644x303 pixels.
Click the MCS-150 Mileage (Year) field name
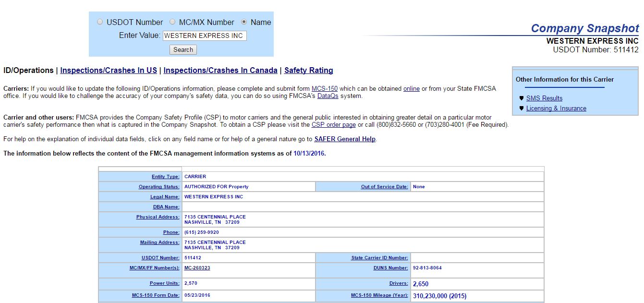[380, 295]
